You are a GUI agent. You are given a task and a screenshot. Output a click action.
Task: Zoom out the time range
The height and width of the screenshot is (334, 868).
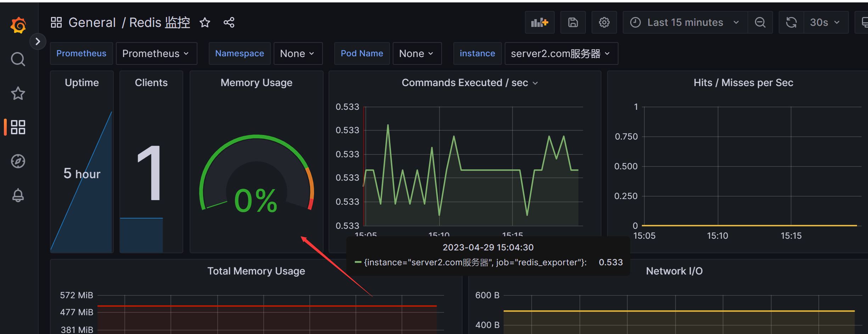[x=760, y=22]
